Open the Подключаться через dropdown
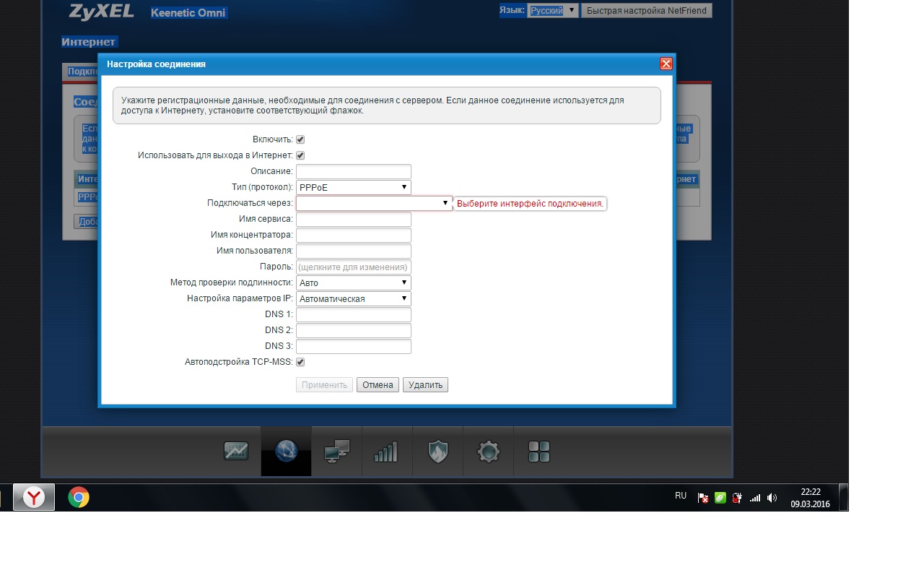 pyautogui.click(x=374, y=204)
